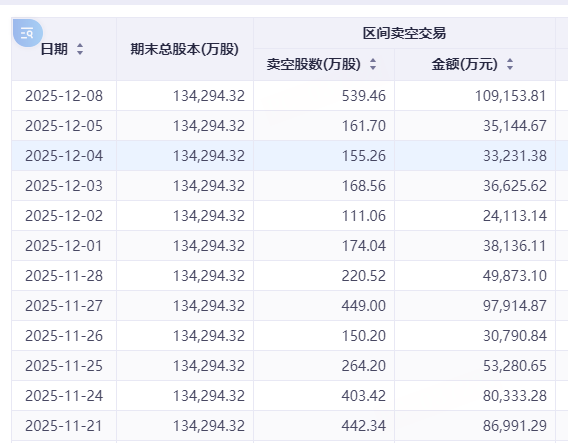This screenshot has width=568, height=443.
Task: Click the 卖空股数(万股) header label
Action: click(314, 64)
